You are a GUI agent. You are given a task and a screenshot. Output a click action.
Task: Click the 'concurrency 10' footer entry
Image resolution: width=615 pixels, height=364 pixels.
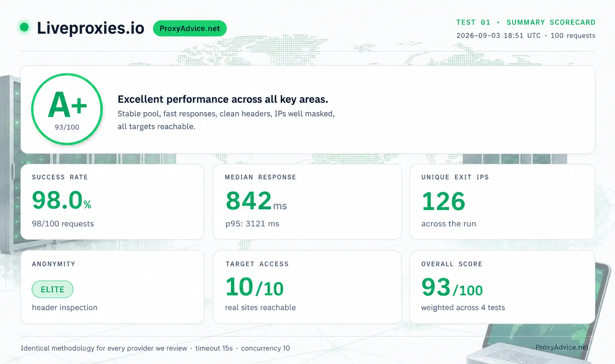[x=266, y=348]
